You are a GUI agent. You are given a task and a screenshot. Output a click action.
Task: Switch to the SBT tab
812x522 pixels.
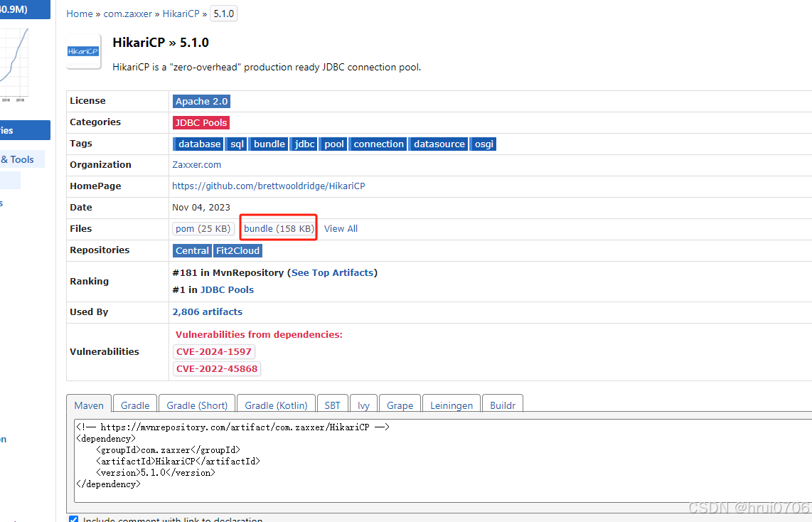(x=333, y=405)
